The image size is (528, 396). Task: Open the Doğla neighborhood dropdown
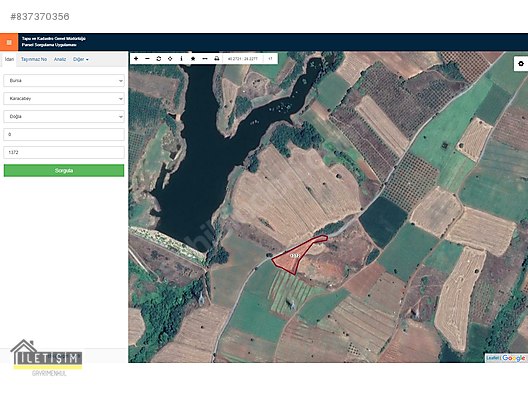pyautogui.click(x=64, y=117)
